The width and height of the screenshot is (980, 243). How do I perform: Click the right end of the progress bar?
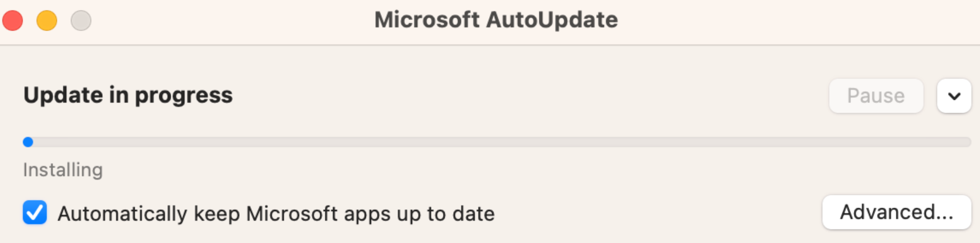966,142
